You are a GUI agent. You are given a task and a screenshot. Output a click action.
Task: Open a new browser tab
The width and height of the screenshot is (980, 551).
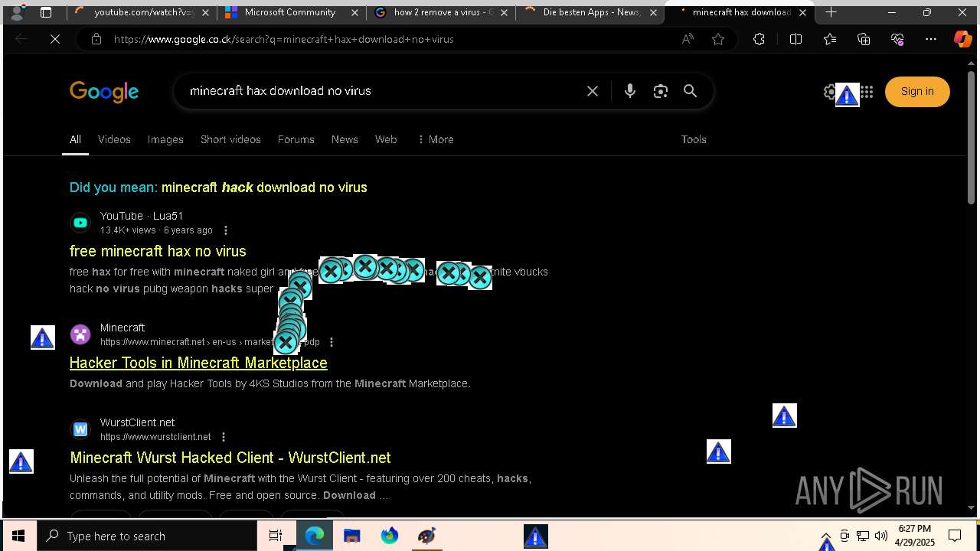click(831, 12)
